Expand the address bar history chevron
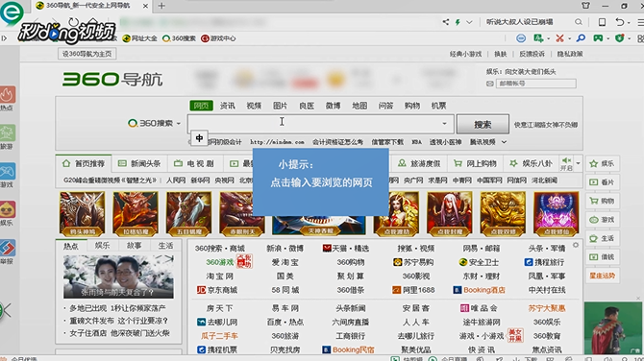 click(x=469, y=22)
